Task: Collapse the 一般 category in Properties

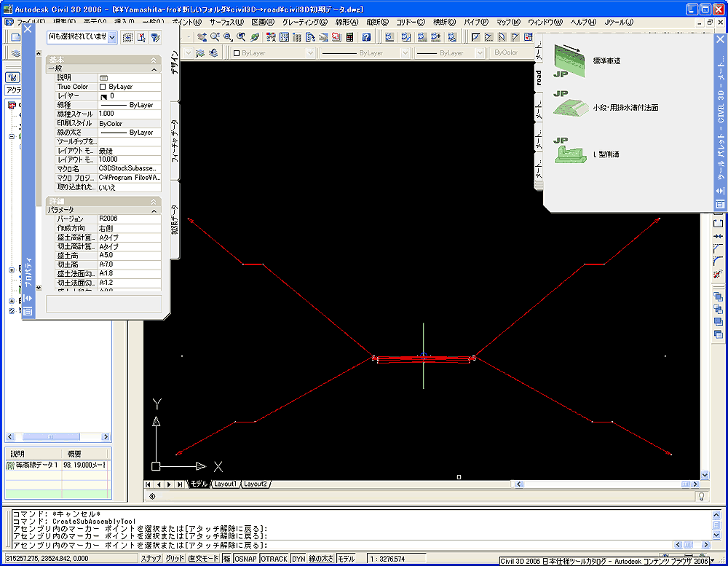Action: coord(154,69)
